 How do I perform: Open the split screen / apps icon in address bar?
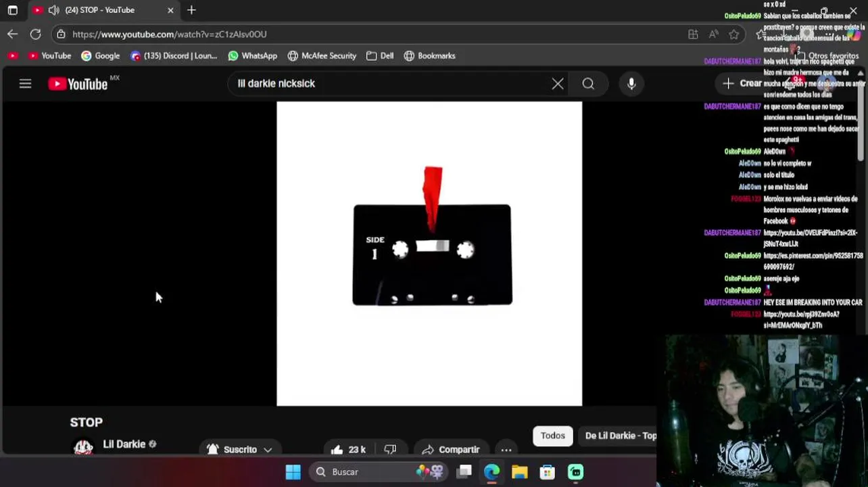[693, 34]
